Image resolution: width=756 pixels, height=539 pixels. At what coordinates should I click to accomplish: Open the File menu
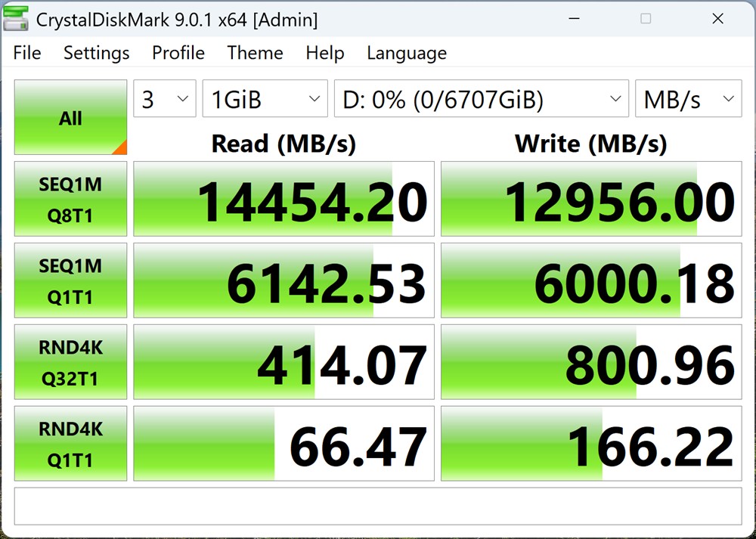coord(26,53)
